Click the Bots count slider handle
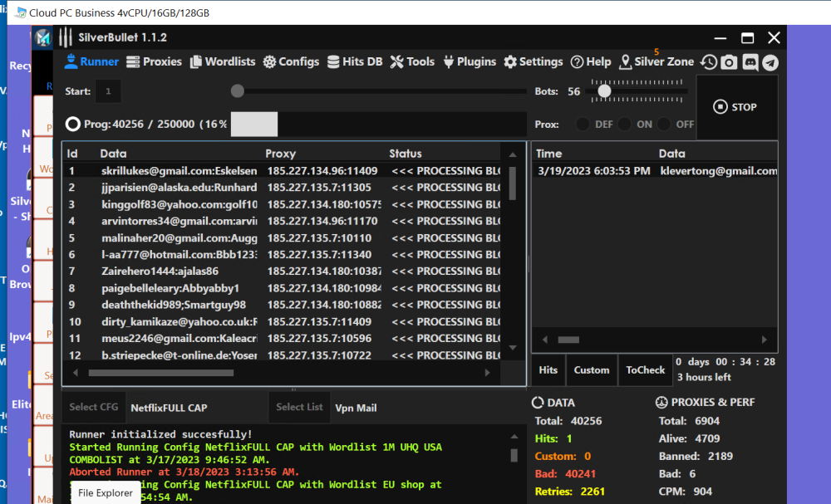Screen dimensions: 831x504 (604, 91)
